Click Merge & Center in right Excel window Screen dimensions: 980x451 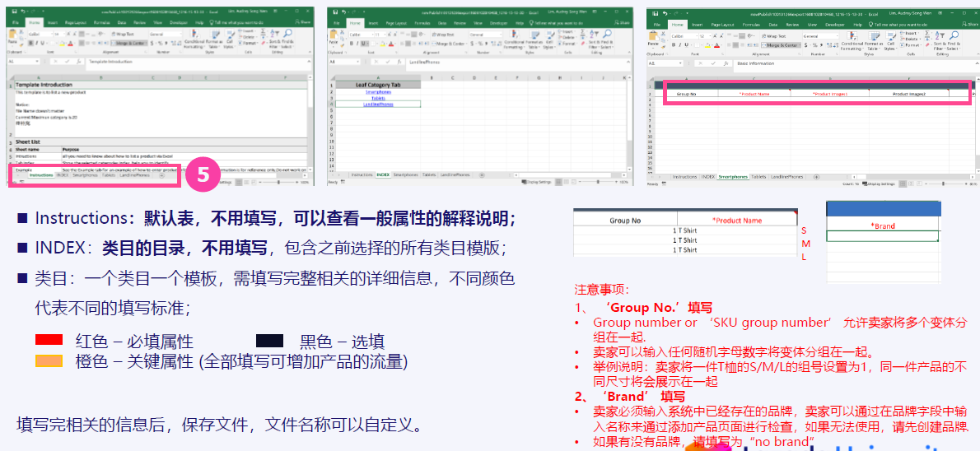coord(782,45)
